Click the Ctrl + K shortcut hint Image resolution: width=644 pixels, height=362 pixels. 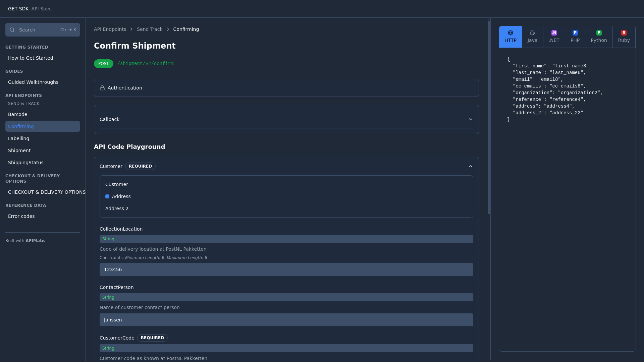coord(68,30)
